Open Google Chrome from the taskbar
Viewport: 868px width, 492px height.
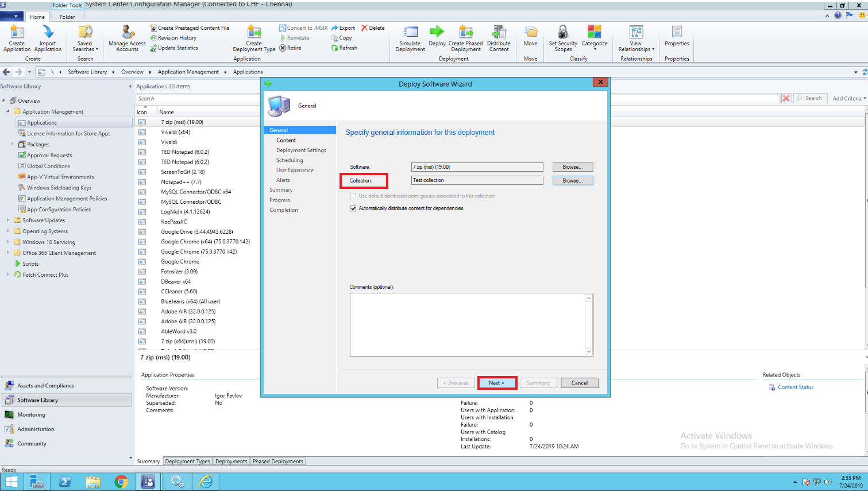coord(121,482)
